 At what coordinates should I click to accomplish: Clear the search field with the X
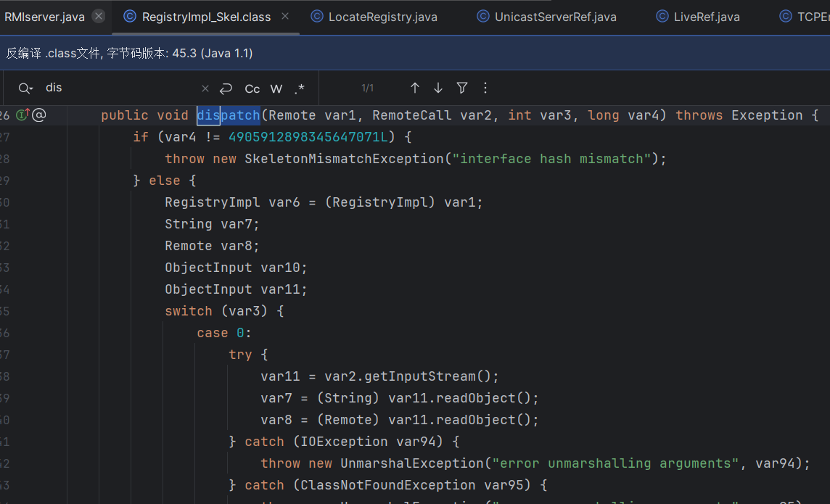click(205, 88)
